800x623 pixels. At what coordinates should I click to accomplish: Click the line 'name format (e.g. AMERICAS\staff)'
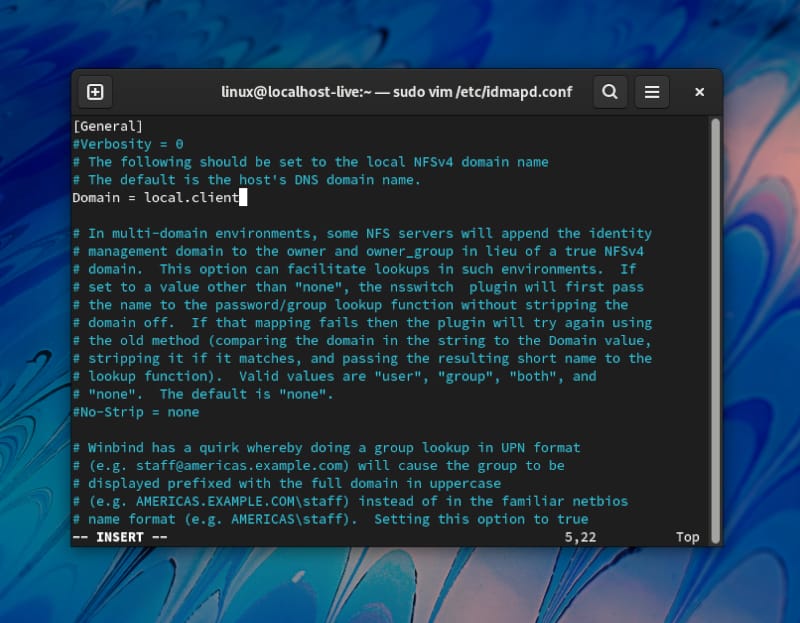(330, 519)
